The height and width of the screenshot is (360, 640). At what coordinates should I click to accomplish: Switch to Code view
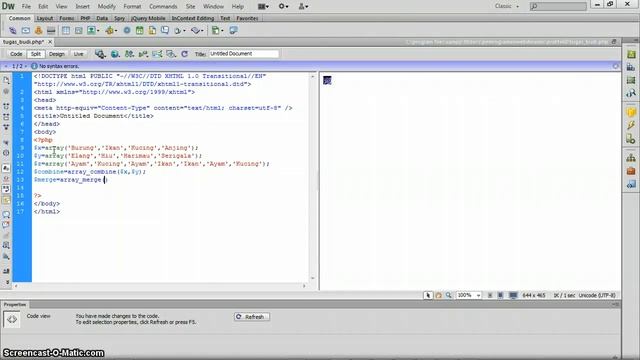(16, 54)
